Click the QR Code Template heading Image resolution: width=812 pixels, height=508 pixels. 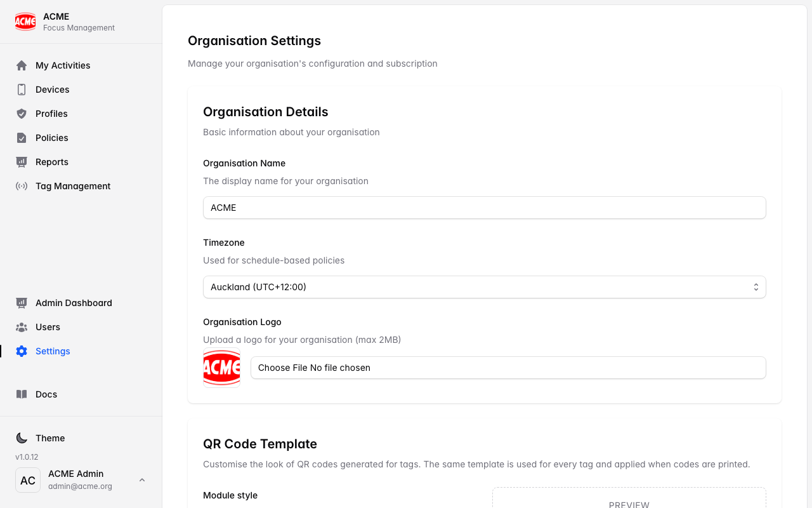(260, 444)
